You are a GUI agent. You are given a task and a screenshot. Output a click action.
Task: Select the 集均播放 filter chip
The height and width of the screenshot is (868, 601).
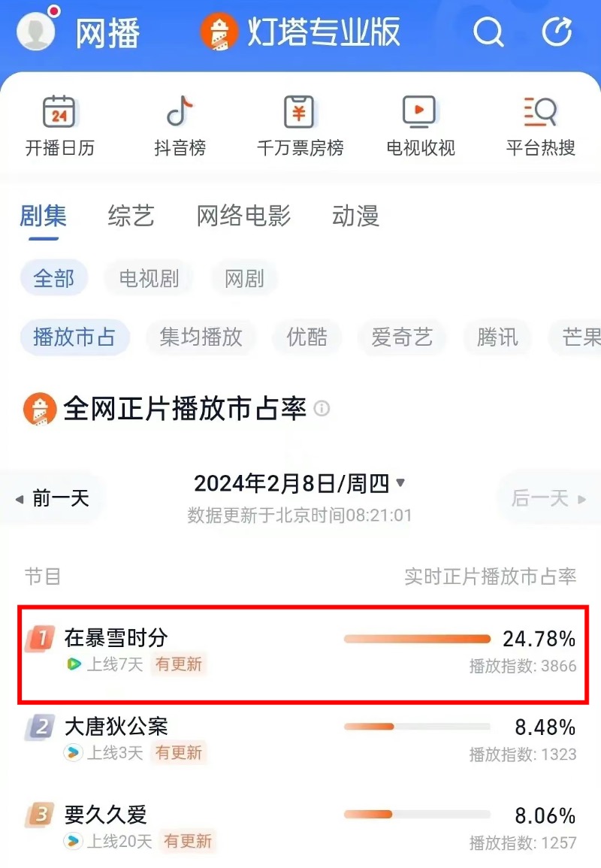(201, 337)
